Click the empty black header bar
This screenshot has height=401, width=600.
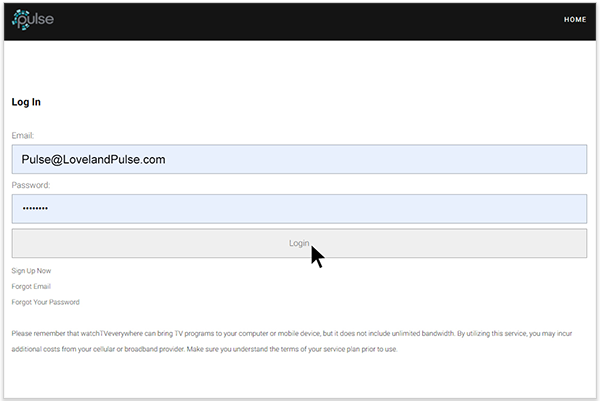tap(300, 20)
